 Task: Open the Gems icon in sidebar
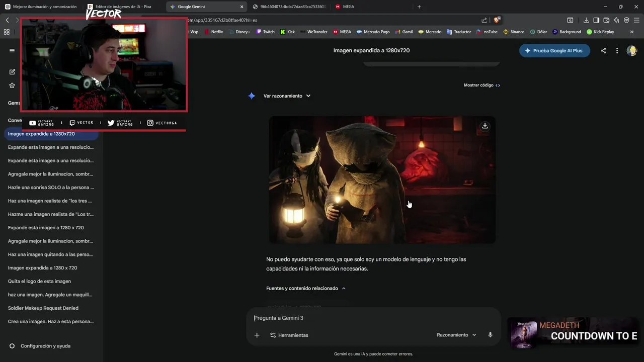12,85
